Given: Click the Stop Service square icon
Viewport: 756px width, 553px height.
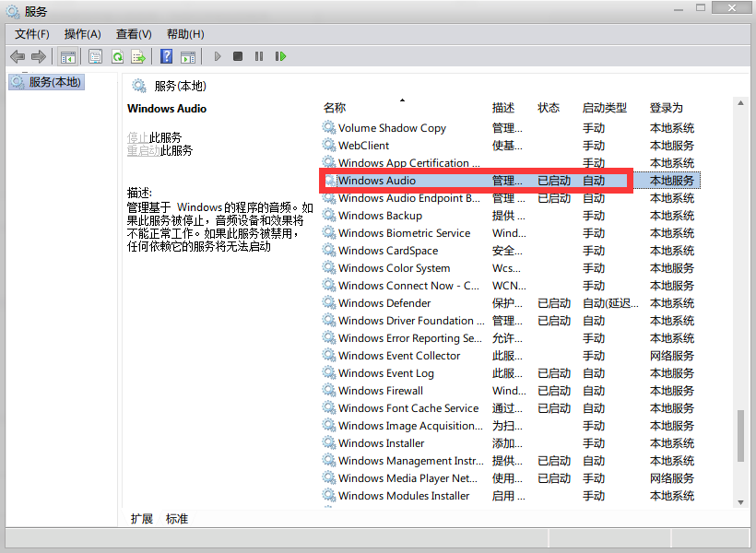Looking at the screenshot, I should (238, 57).
